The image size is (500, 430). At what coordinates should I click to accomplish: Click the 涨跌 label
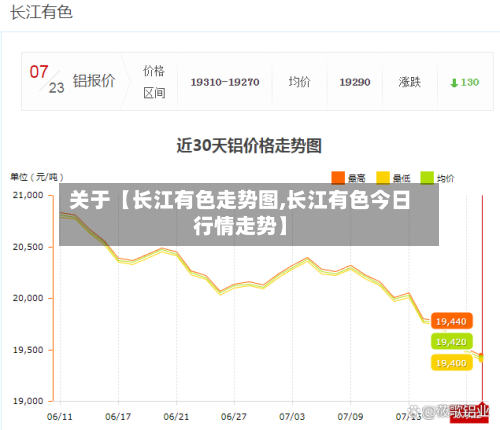[x=410, y=82]
